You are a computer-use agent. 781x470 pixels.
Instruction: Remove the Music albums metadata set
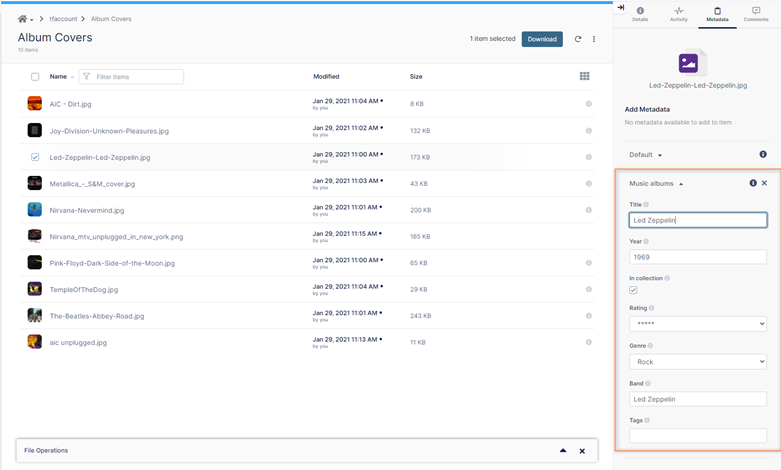click(765, 183)
